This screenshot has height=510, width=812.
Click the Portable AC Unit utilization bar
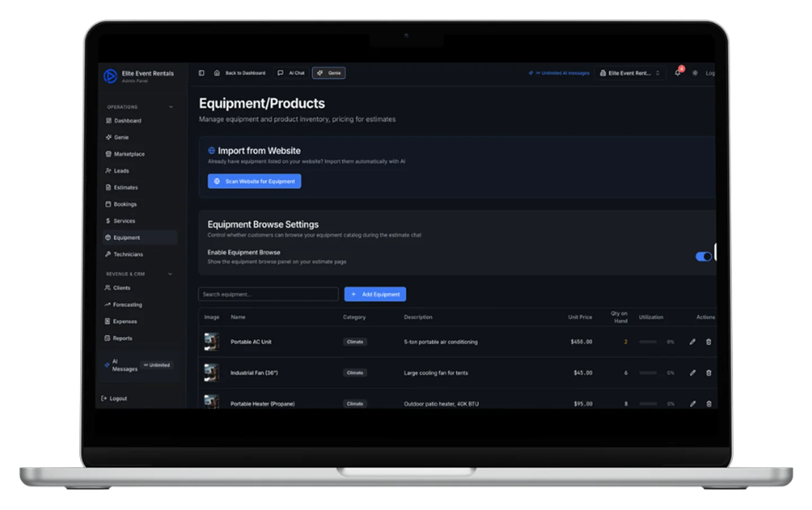coord(648,342)
